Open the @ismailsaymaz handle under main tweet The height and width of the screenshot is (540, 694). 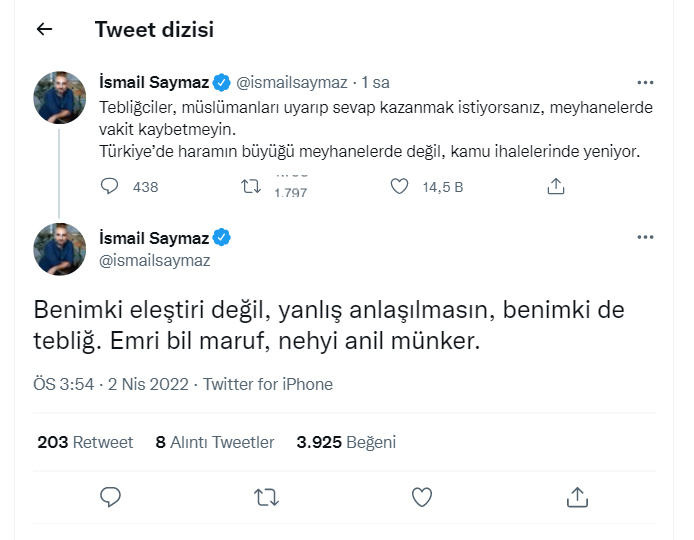pyautogui.click(x=155, y=260)
